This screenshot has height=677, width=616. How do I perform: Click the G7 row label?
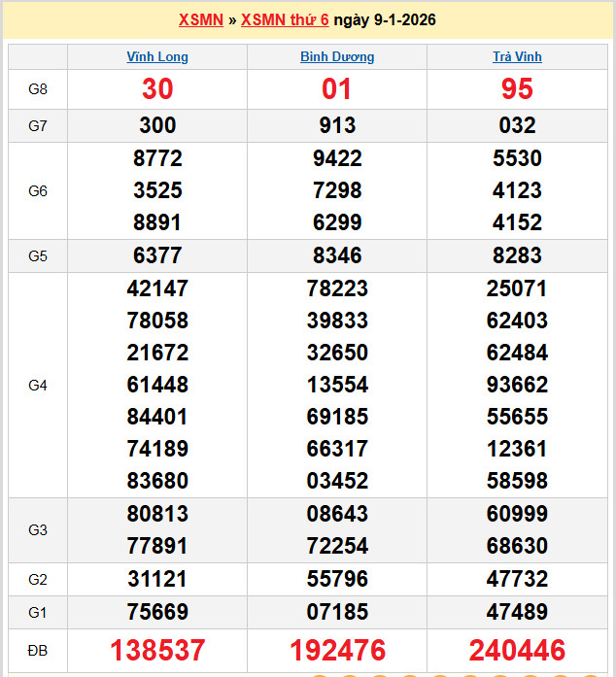tap(38, 125)
